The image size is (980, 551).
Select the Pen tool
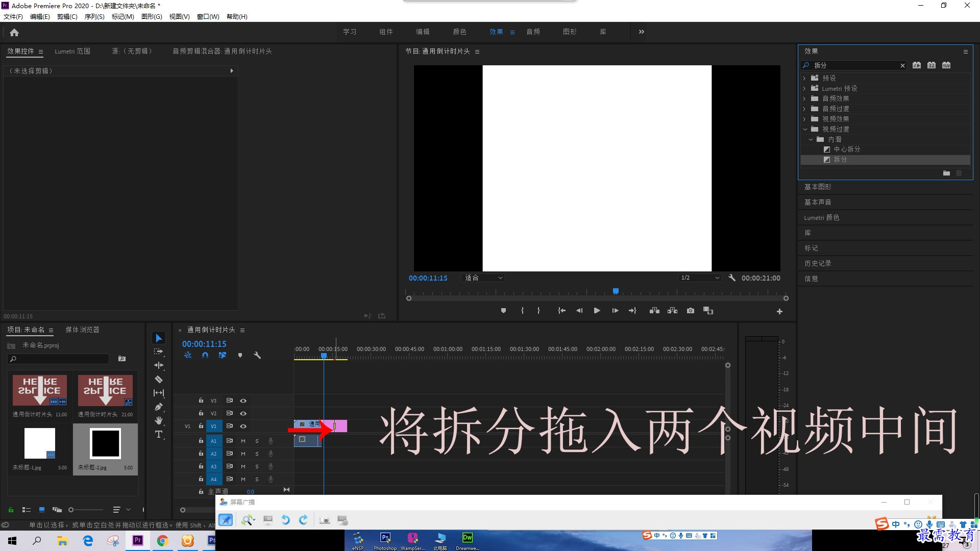[159, 407]
